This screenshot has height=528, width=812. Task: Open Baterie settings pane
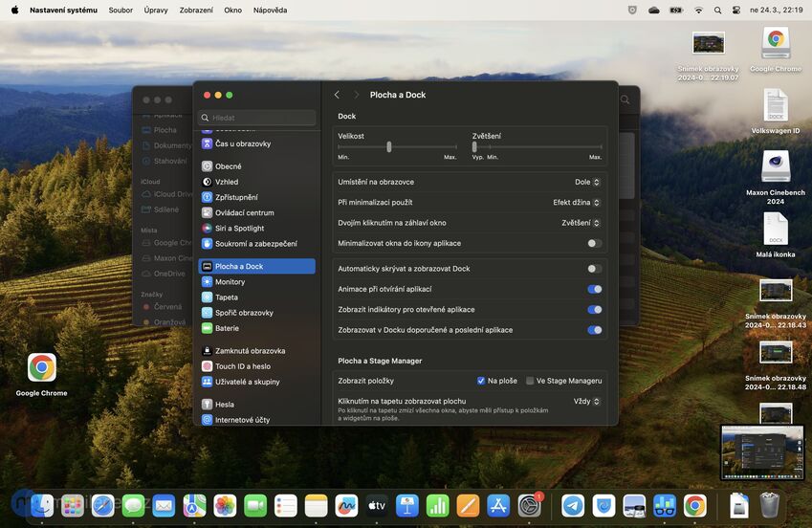coord(227,328)
